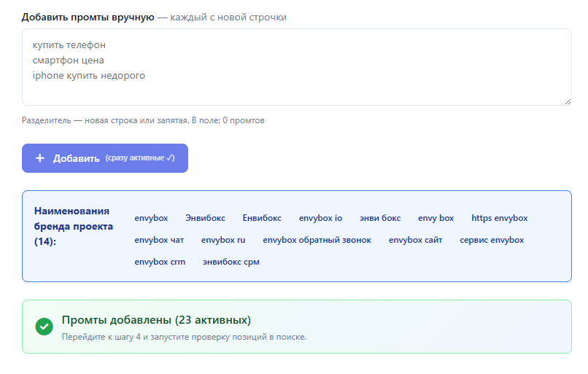
Task: Click the 'Перейдите к шагу 4' hint text
Action: 184,337
